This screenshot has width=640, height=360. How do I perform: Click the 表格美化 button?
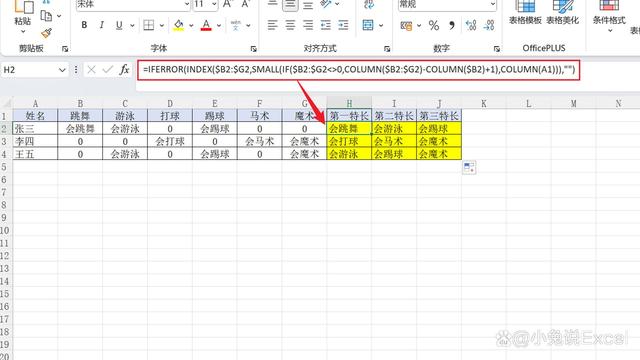[562, 12]
